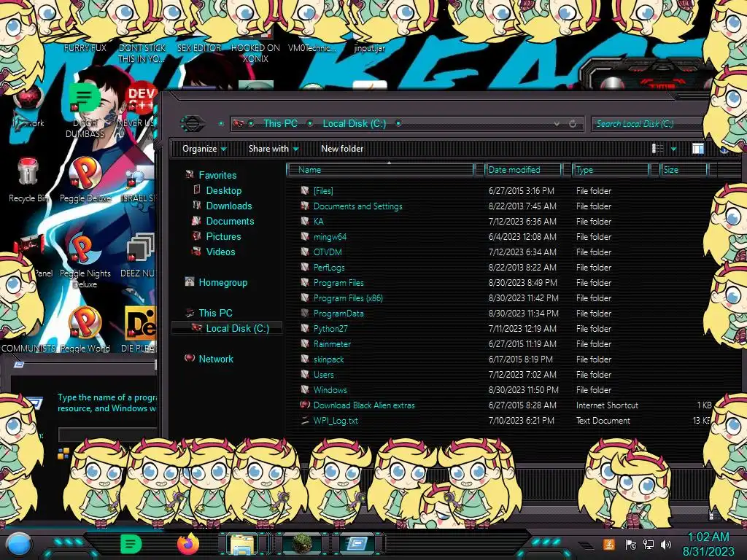Open the HOOKED ON XONIX desktop icon

[x=255, y=52]
